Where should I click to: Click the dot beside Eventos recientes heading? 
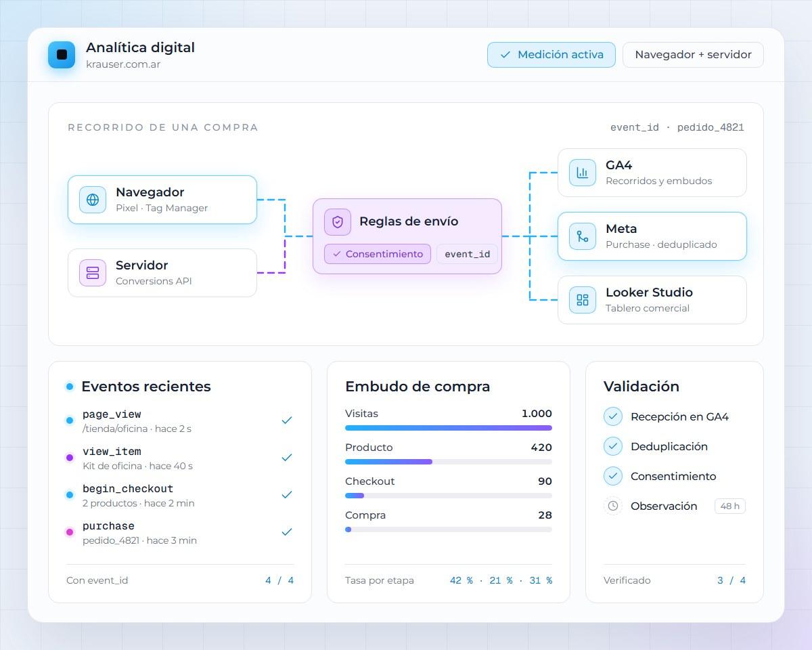tap(70, 387)
